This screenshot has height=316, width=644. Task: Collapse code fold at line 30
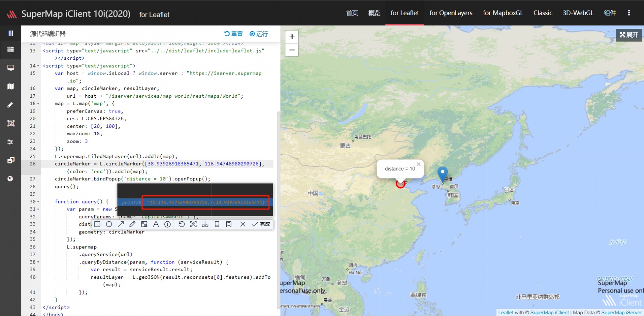pos(38,202)
